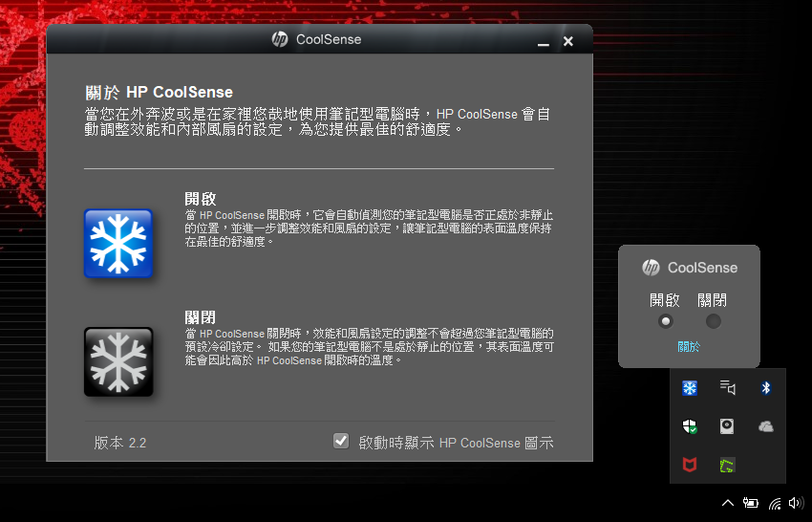Screen dimensions: 812x522
Task: Open the green NVIDIA tray icon
Action: pos(727,465)
